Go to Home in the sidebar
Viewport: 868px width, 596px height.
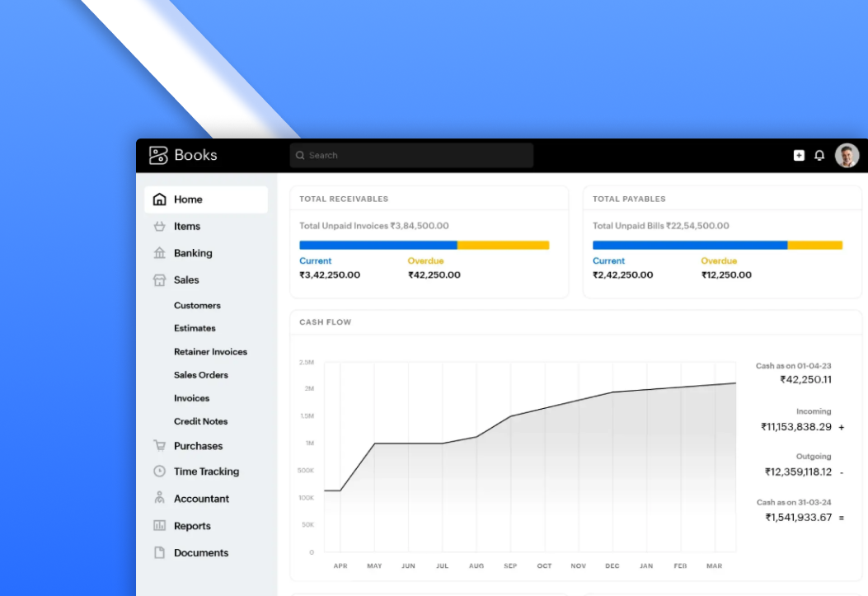point(188,199)
